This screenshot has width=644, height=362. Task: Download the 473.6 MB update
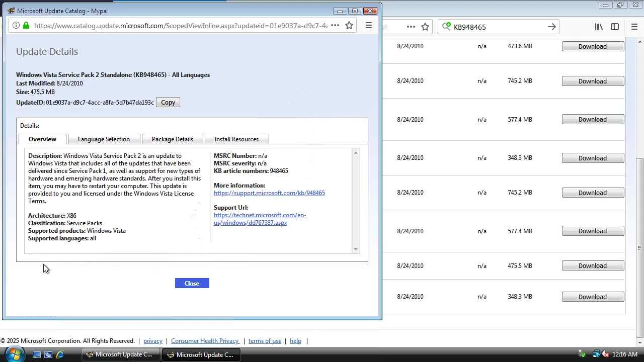593,47
